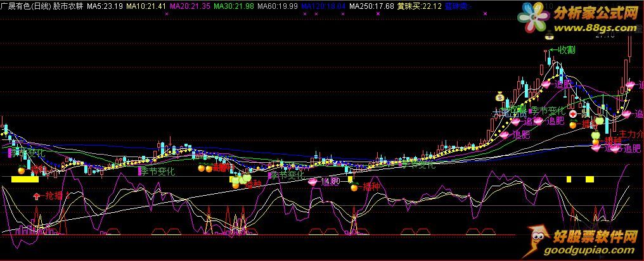The height and width of the screenshot is (261, 644).
Task: Click the orange fruit icon below the 14.80 label
Action: [354, 187]
